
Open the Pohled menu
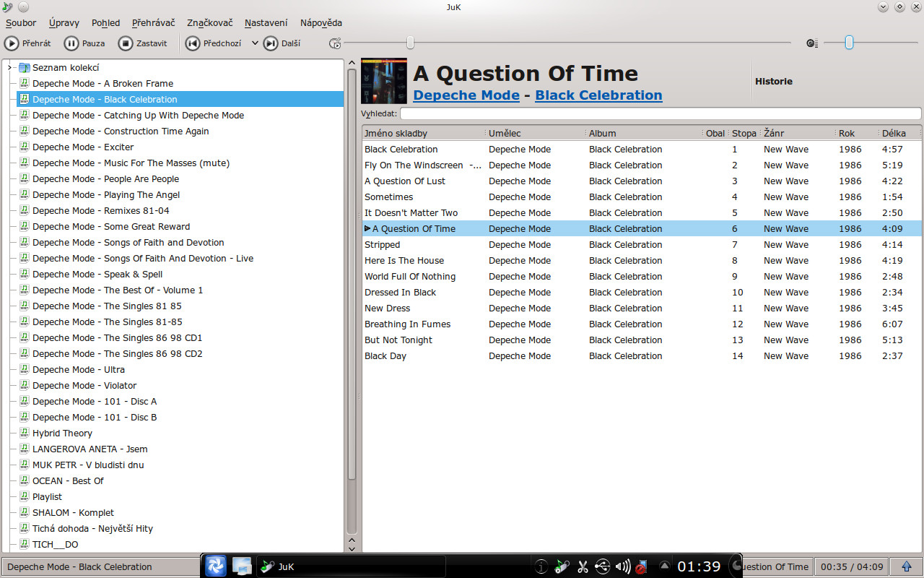pos(106,22)
